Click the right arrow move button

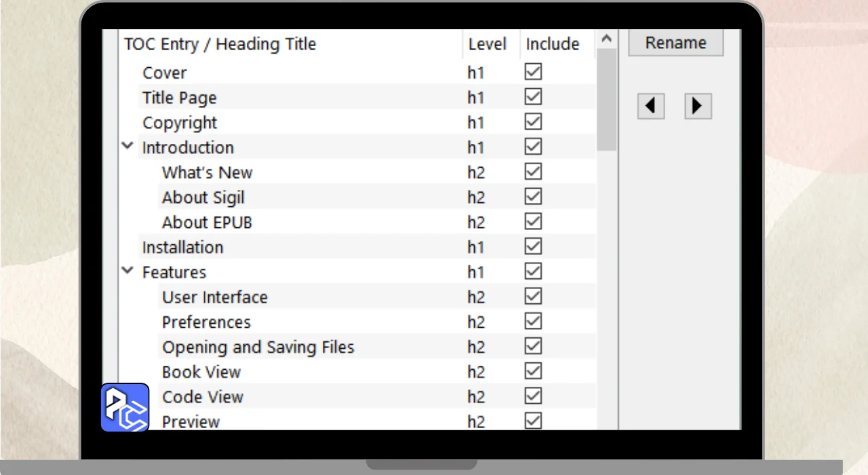coord(697,107)
